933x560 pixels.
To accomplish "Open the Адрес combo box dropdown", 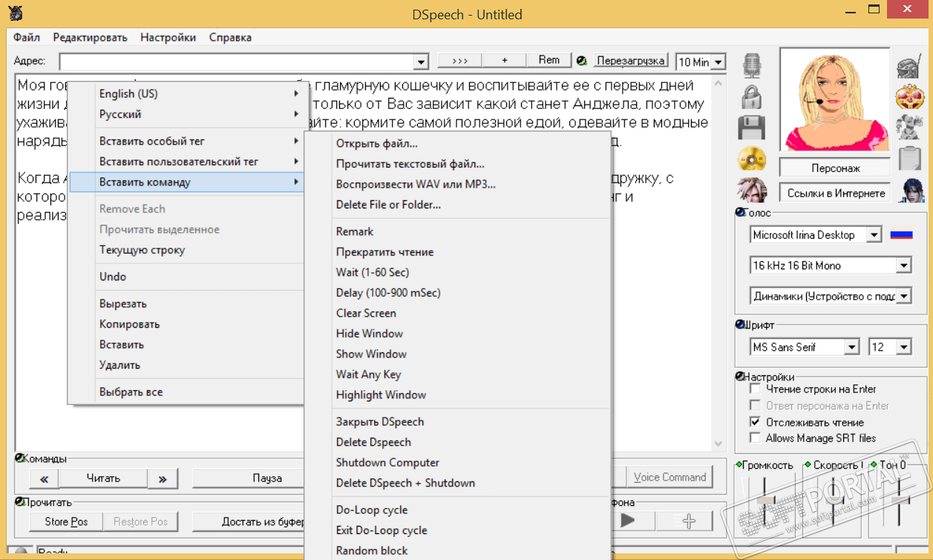I will point(422,62).
